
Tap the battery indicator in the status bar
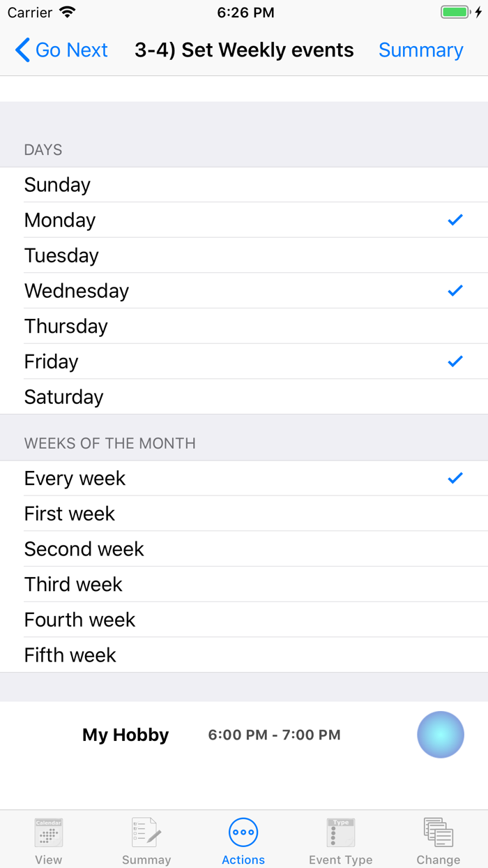click(x=453, y=11)
